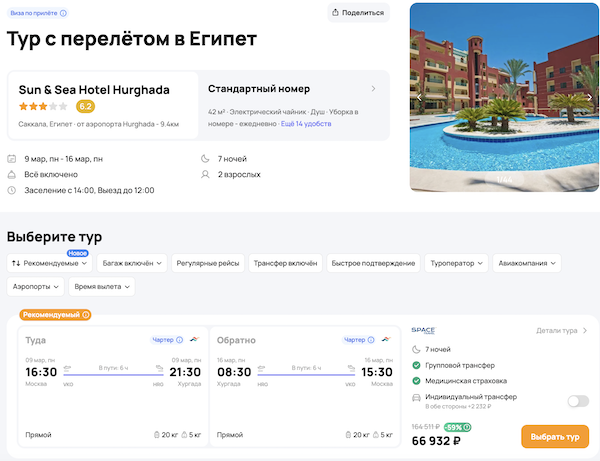Screen dimensions: 600x461
Task: Open the 'Стандартный номер' room details chevron
Action: (373, 89)
